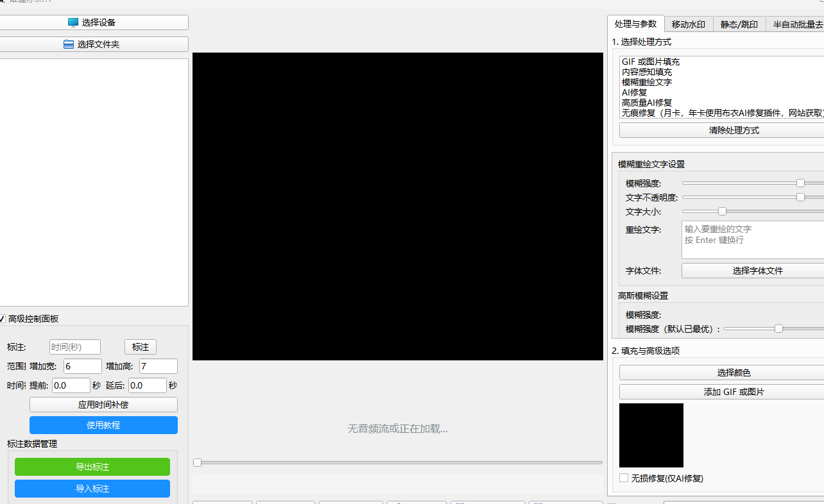Image resolution: width=824 pixels, height=504 pixels.
Task: Select 内容感知填充 processing method
Action: pos(647,72)
